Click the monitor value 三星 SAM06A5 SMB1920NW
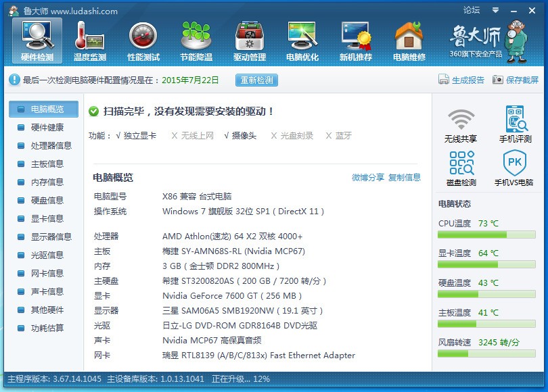Image resolution: width=548 pixels, height=392 pixels. 243,311
